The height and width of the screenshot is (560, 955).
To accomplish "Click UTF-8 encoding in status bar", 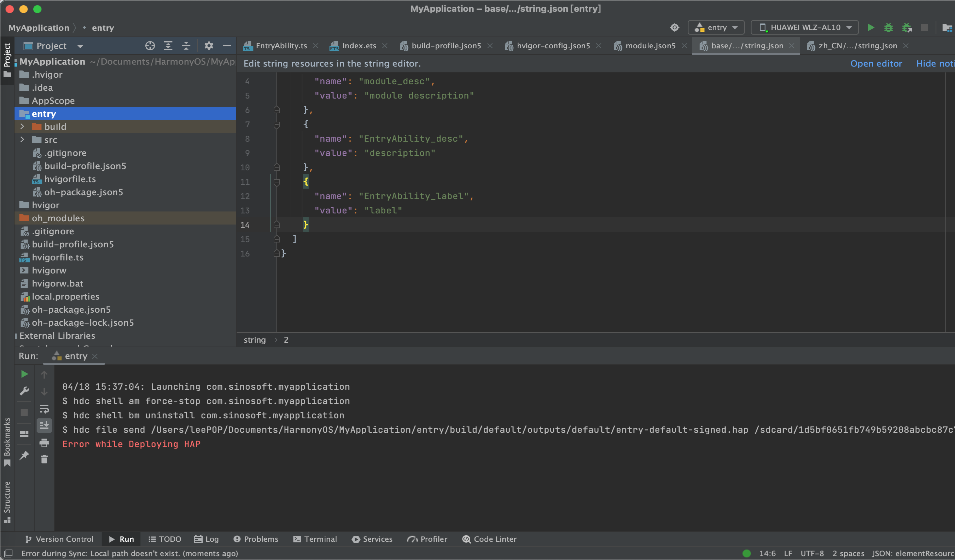I will coord(812,553).
